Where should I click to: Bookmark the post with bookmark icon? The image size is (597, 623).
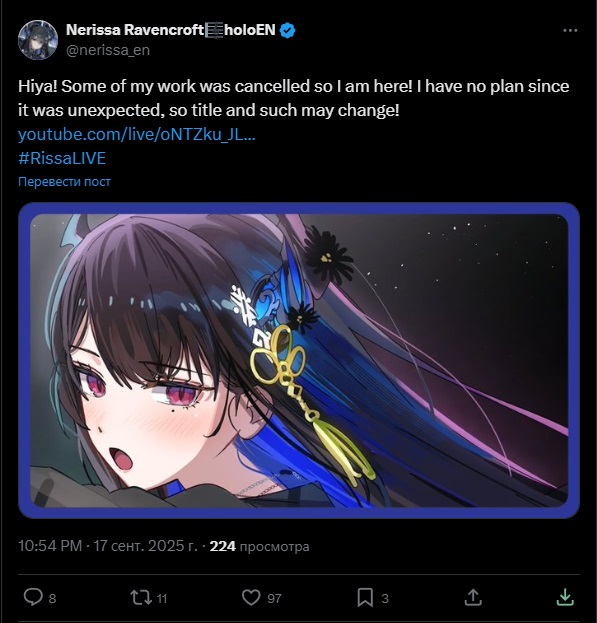click(x=365, y=597)
